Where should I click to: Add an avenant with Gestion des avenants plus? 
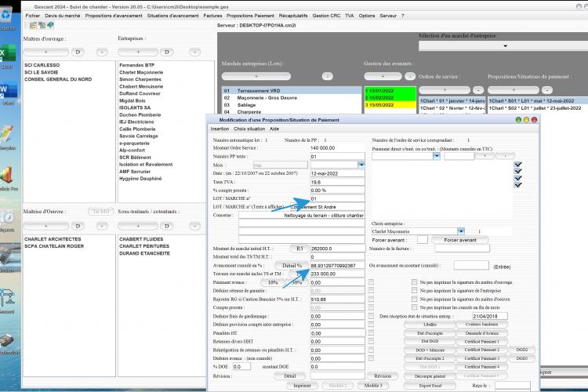pyautogui.click(x=383, y=76)
